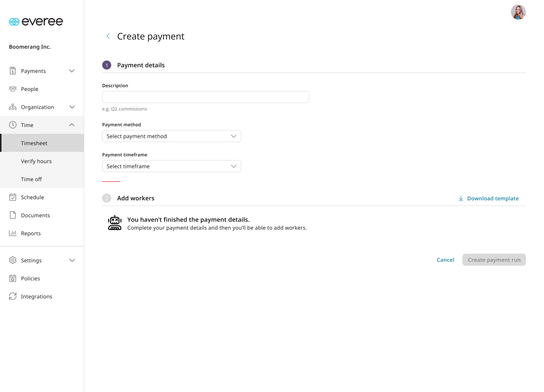
Task: Click the Payment details step heading
Action: point(141,65)
